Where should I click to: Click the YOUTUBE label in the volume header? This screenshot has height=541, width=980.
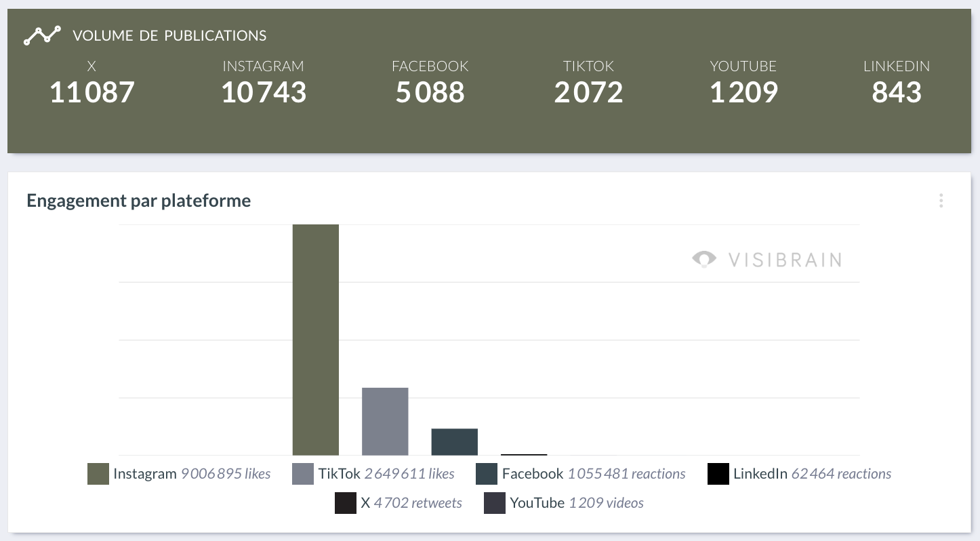(x=743, y=66)
